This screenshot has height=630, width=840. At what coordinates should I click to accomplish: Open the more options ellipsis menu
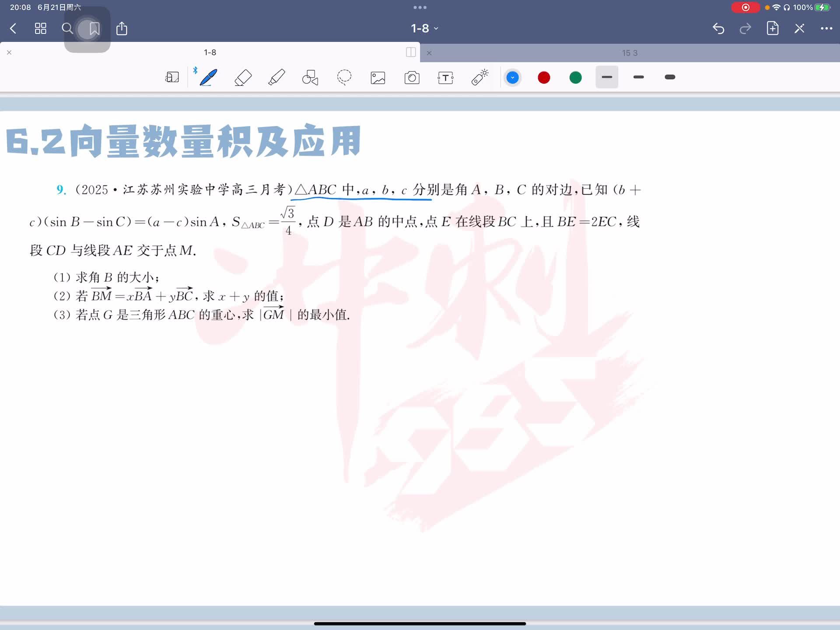[826, 28]
